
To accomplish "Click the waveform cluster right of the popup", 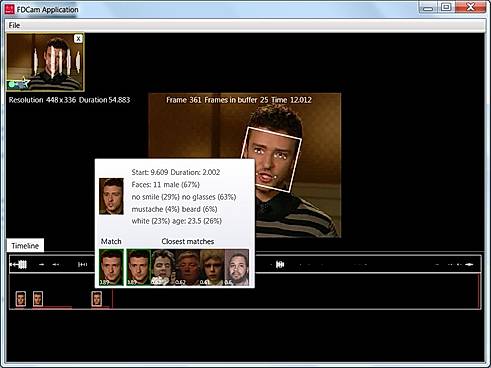I will click(x=280, y=264).
